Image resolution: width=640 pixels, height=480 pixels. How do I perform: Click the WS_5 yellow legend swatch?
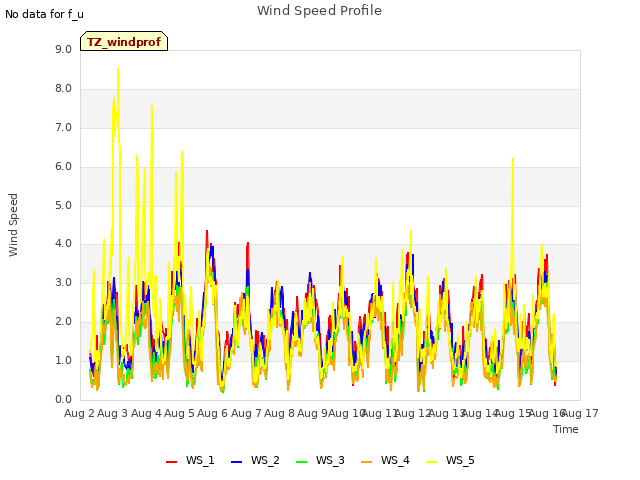(x=431, y=462)
